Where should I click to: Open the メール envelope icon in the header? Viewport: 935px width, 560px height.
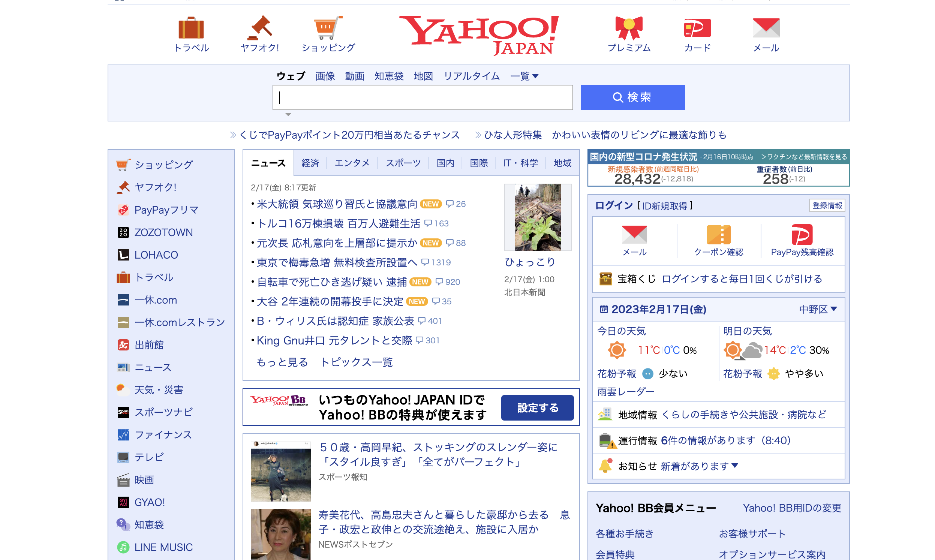coord(766,28)
